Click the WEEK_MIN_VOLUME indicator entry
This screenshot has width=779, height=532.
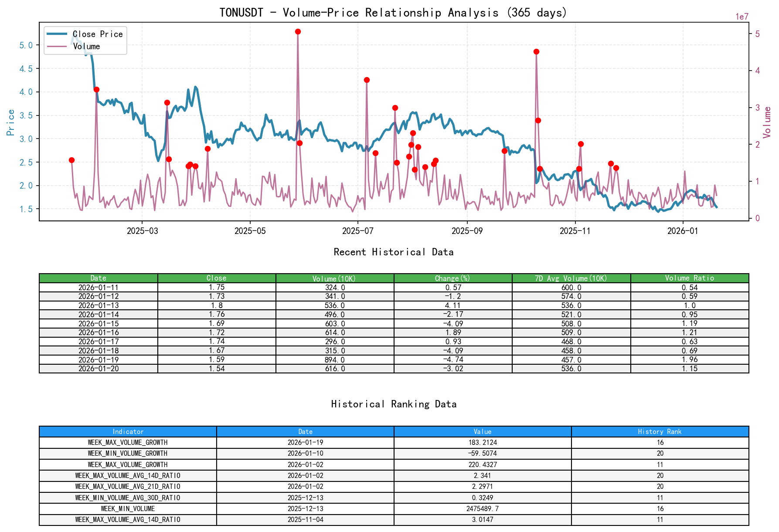point(128,508)
